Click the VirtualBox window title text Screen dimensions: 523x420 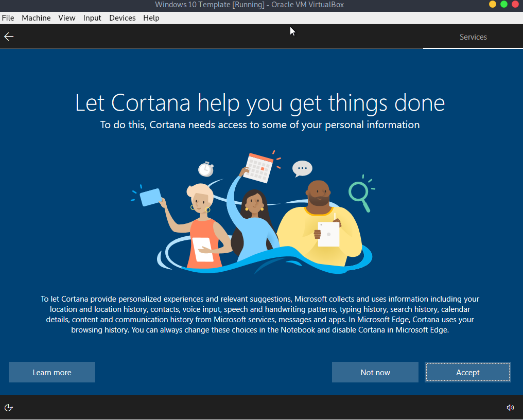tap(249, 5)
